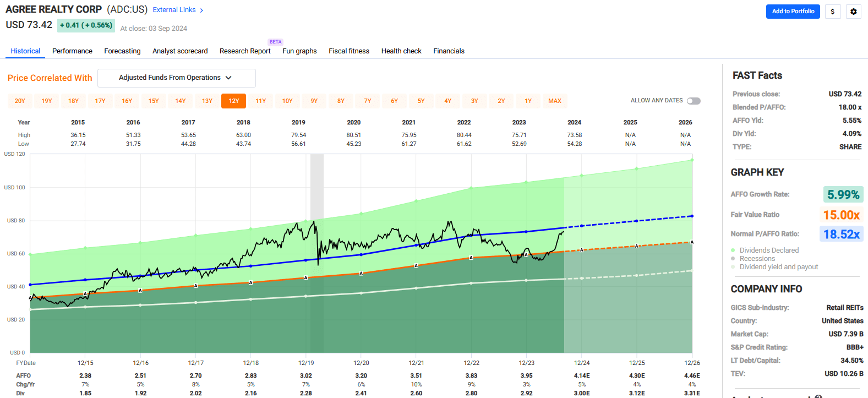The height and width of the screenshot is (398, 868).
Task: Open the Analyst scorecard tab
Action: point(180,51)
